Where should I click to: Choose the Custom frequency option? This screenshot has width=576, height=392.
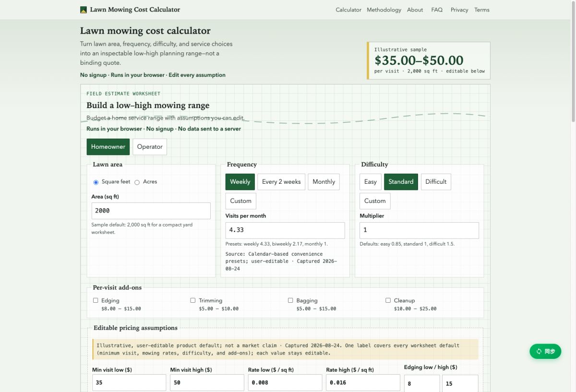(x=241, y=201)
